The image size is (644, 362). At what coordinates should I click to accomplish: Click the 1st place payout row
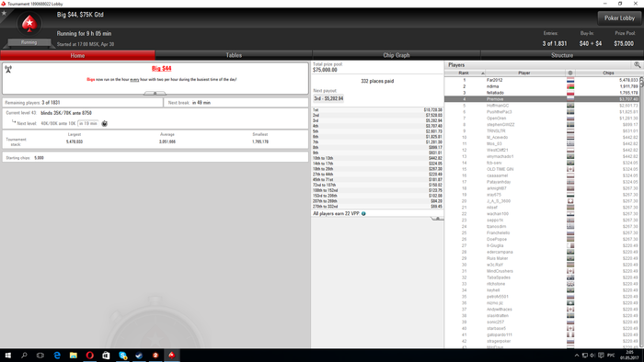377,110
